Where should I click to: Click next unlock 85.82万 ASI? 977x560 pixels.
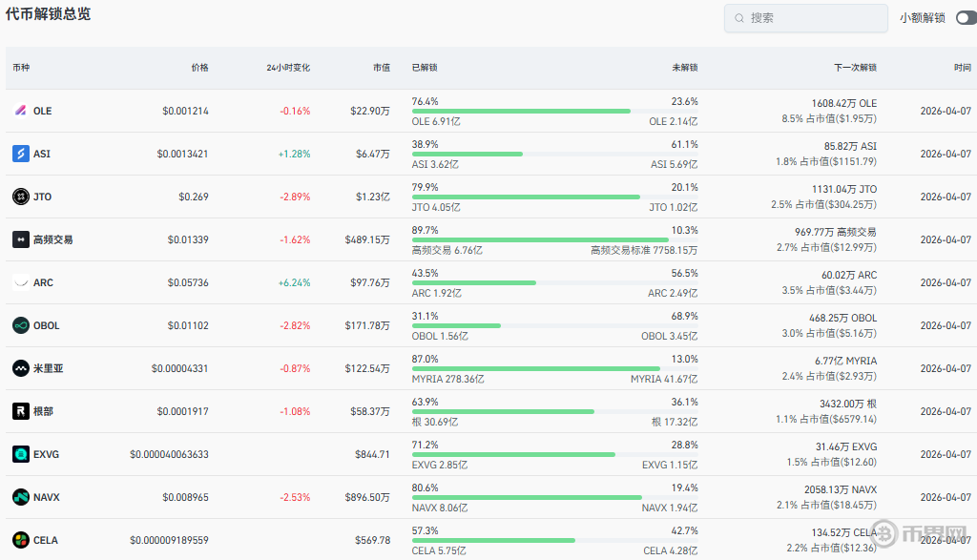pyautogui.click(x=850, y=146)
